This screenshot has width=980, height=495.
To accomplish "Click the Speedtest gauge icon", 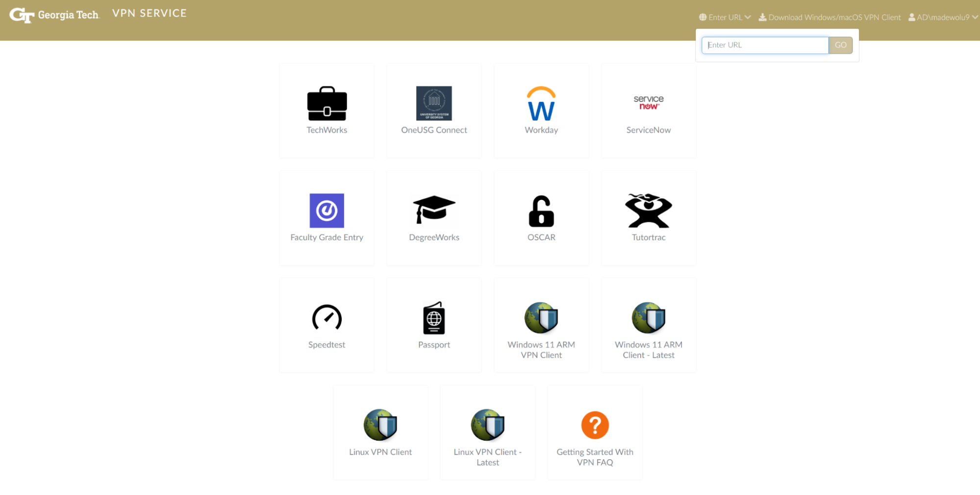I will (327, 318).
